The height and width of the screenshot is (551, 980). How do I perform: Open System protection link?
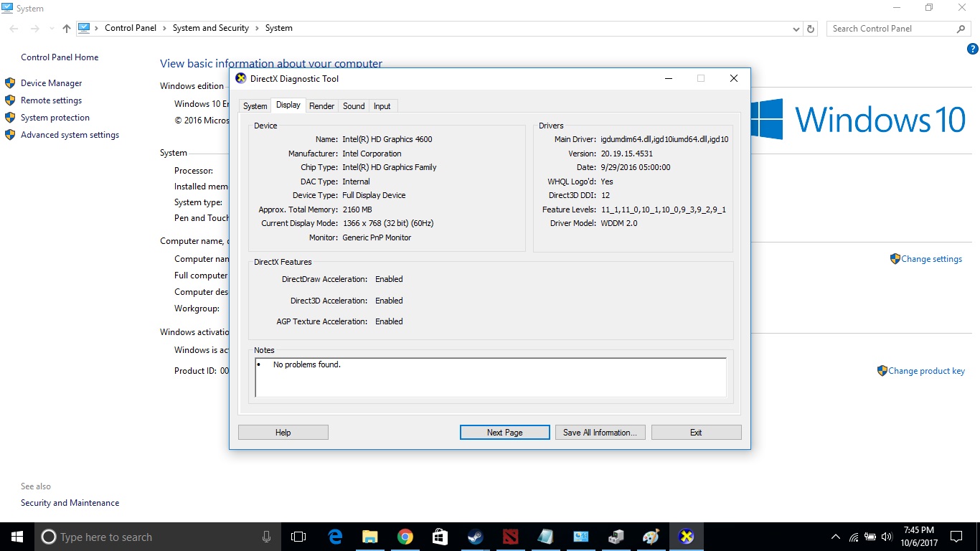(x=55, y=118)
